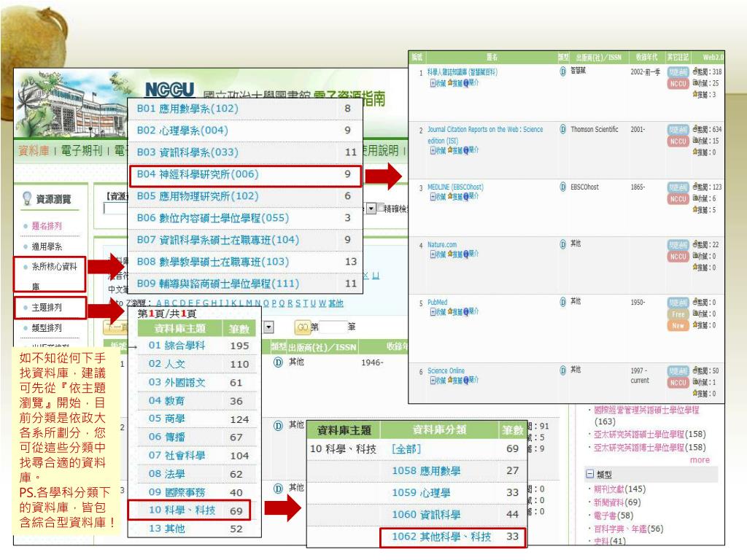
Task: Click the 簡介 info icon under Nature.com
Action: 465,254
